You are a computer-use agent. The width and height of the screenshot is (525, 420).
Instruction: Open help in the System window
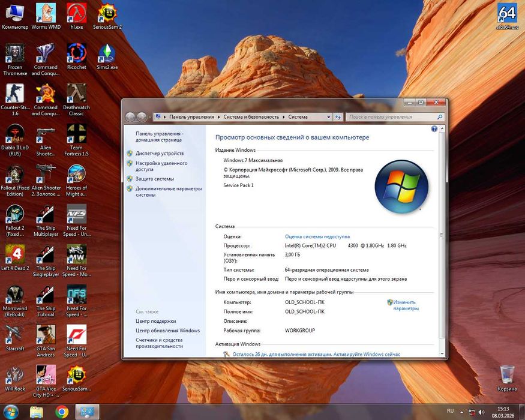(x=434, y=129)
